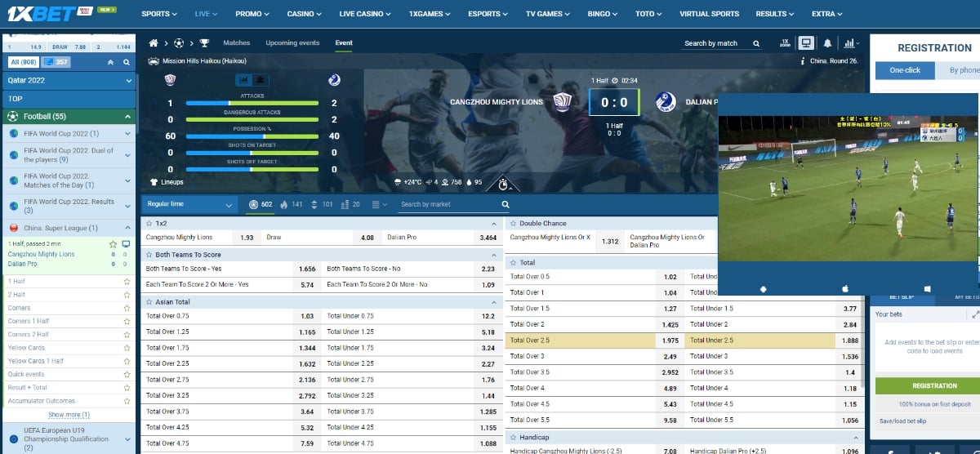Click Dalian Pro team crest next to score
980x454 pixels.
point(665,102)
